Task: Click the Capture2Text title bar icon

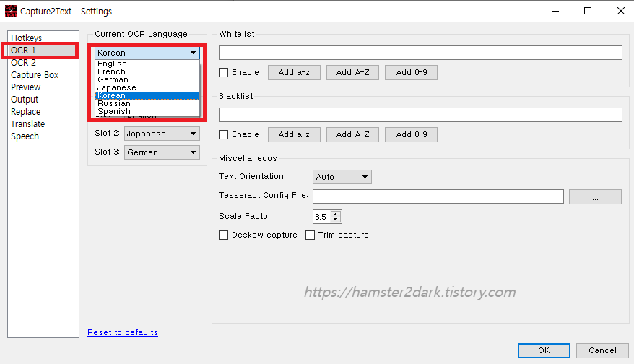Action: coord(11,11)
